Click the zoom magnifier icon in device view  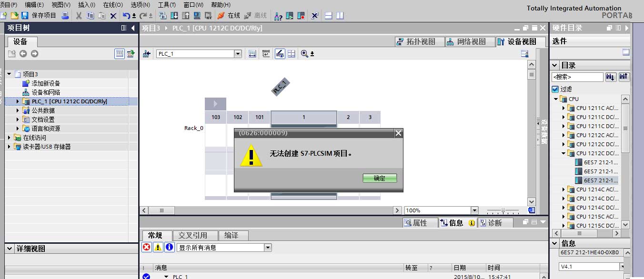(x=305, y=54)
